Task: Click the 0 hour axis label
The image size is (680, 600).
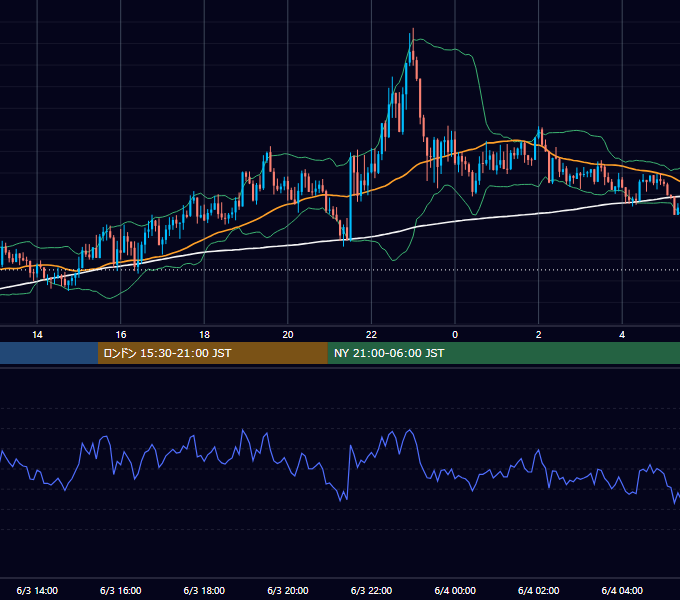Action: (x=455, y=335)
